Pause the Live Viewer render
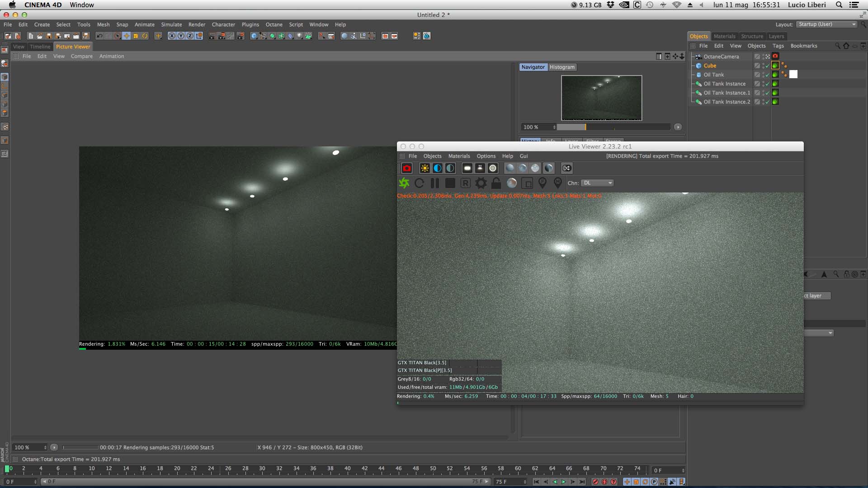Image resolution: width=868 pixels, height=488 pixels. click(x=434, y=183)
